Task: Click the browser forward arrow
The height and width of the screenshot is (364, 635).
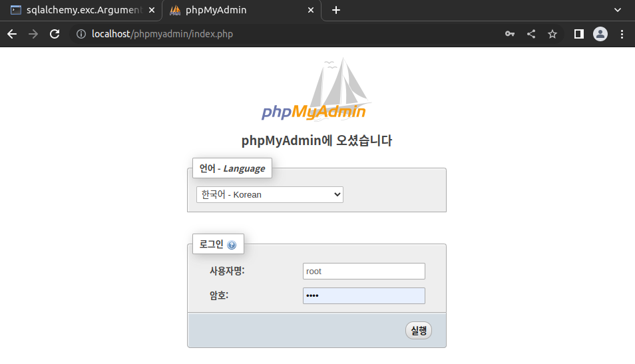Action: click(x=33, y=34)
